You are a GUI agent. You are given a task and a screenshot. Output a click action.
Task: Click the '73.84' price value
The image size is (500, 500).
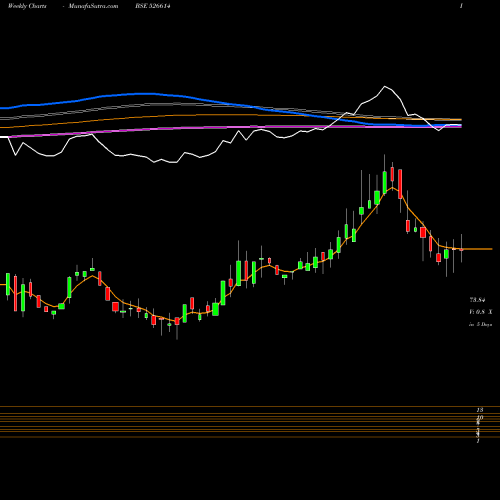pyautogui.click(x=477, y=300)
